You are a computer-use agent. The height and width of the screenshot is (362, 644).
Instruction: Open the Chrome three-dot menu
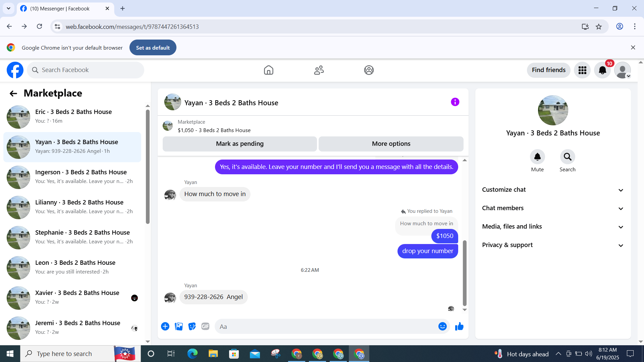click(635, 26)
